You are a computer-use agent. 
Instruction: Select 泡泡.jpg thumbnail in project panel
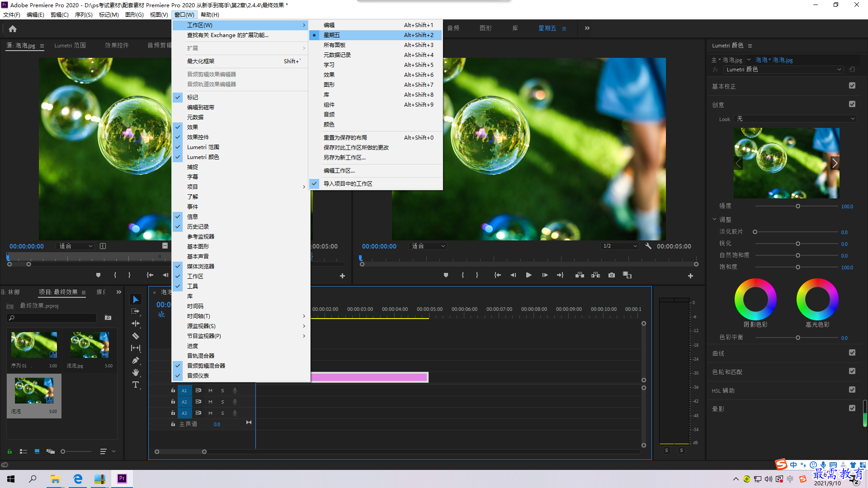click(x=89, y=345)
